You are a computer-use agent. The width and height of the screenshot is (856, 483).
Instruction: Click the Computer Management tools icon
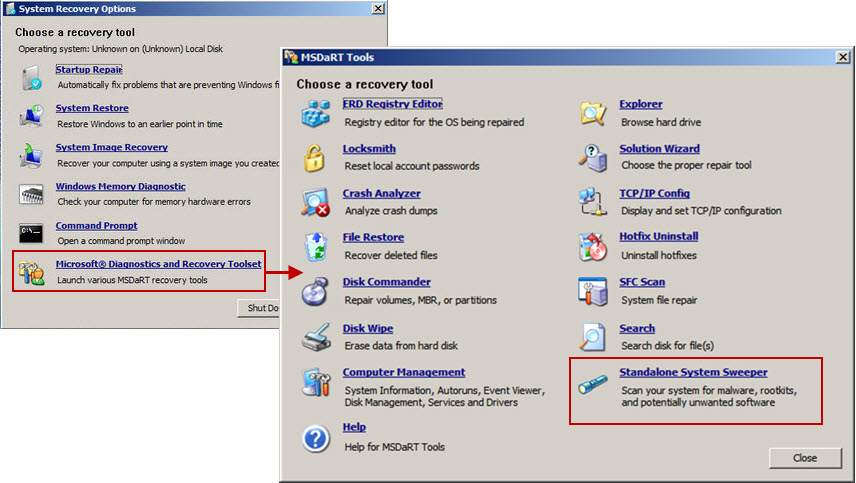[316, 381]
